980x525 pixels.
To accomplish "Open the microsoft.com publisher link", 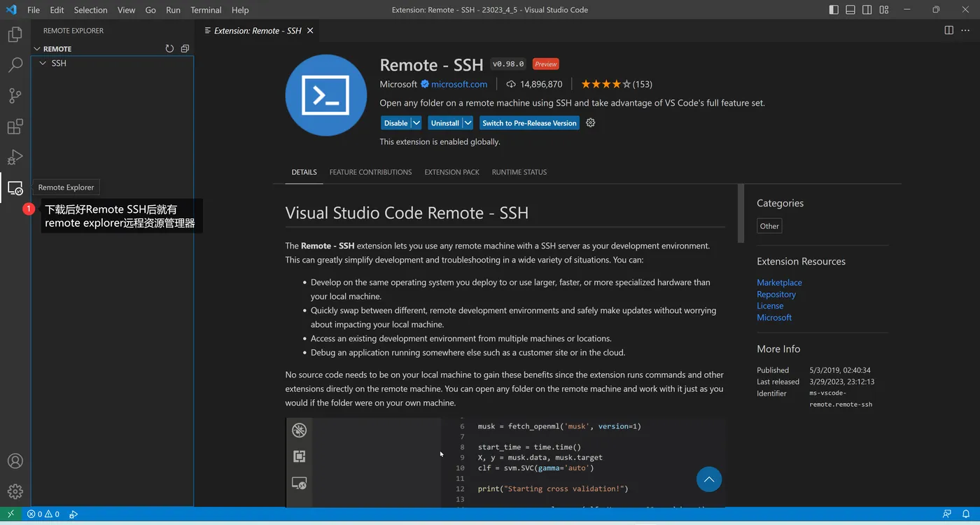I will (x=459, y=84).
